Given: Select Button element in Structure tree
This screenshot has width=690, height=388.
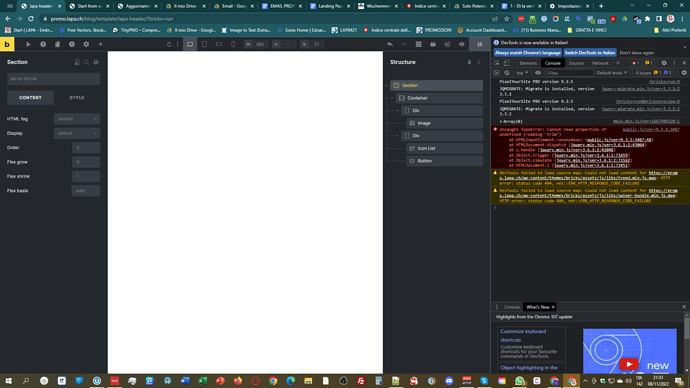Looking at the screenshot, I should click(444, 161).
